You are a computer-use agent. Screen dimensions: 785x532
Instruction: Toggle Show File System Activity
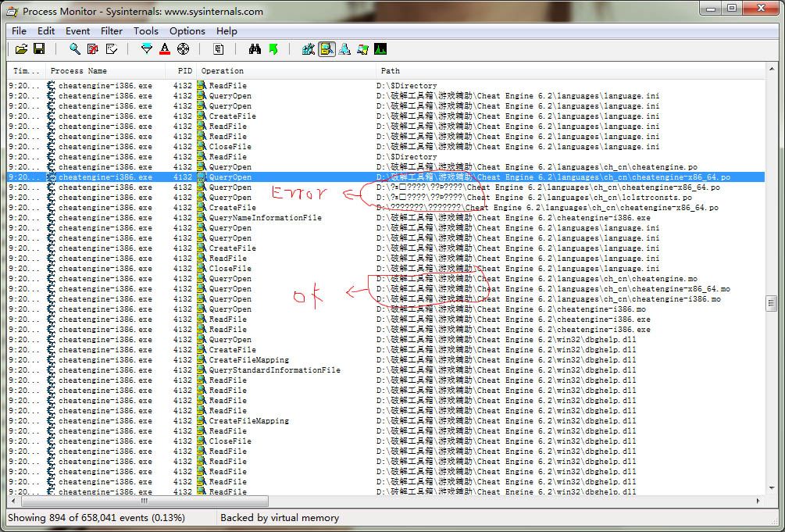pyautogui.click(x=326, y=49)
